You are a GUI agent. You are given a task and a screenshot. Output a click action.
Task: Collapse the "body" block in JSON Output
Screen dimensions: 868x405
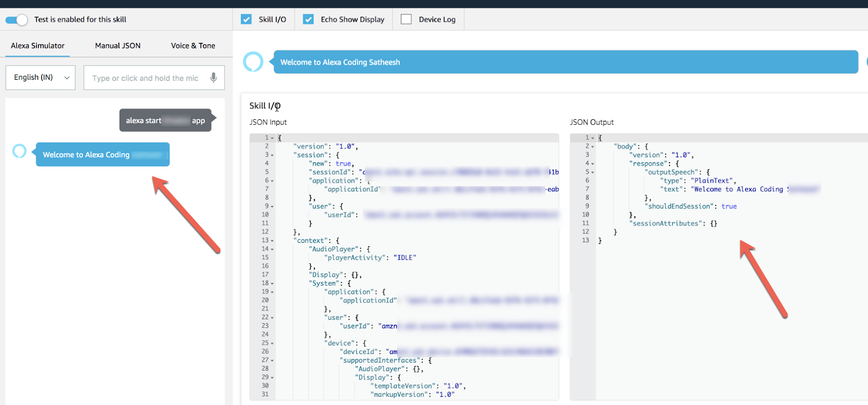click(x=593, y=146)
